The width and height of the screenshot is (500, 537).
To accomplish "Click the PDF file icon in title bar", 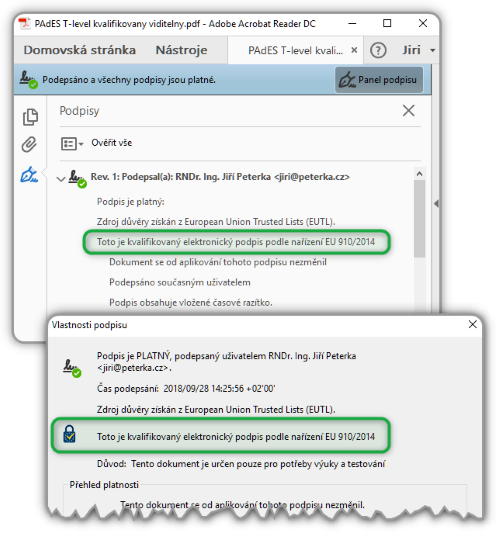I will (x=24, y=24).
